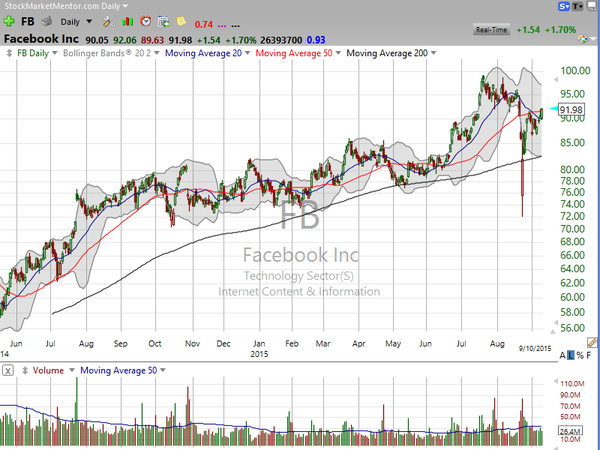600x450 pixels.
Task: Click the volume 26393700 value
Action: point(281,40)
